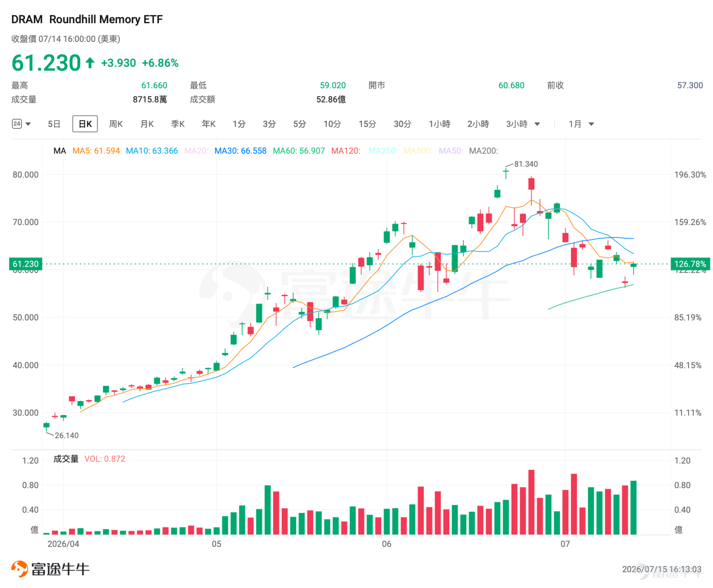Choose the 30分 interval
This screenshot has width=713, height=588.
(402, 124)
